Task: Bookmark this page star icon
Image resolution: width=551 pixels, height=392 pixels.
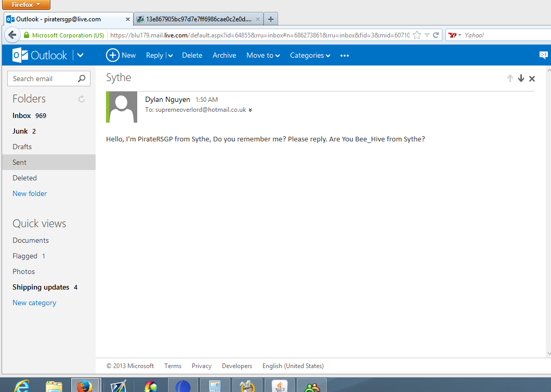Action: [417, 35]
